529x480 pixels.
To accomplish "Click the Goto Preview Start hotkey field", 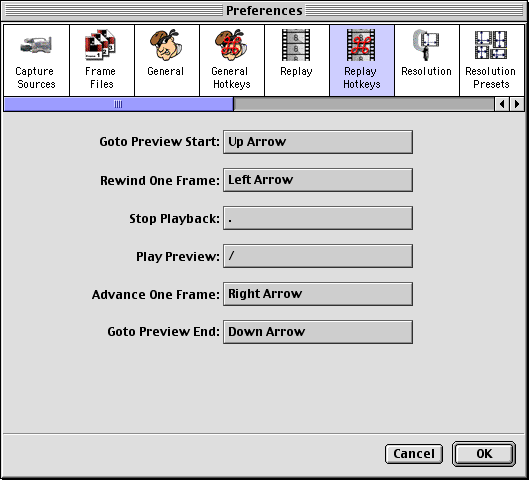I will [318, 142].
